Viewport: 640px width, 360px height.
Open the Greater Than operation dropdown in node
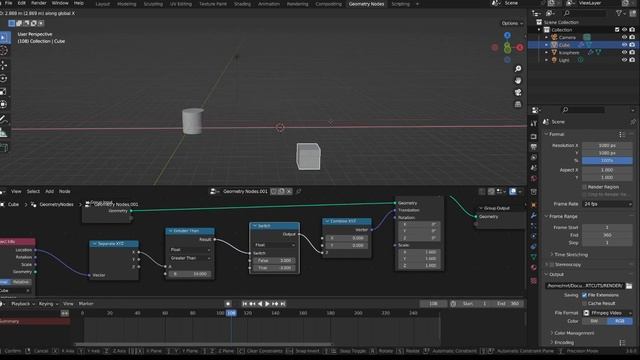[190, 258]
